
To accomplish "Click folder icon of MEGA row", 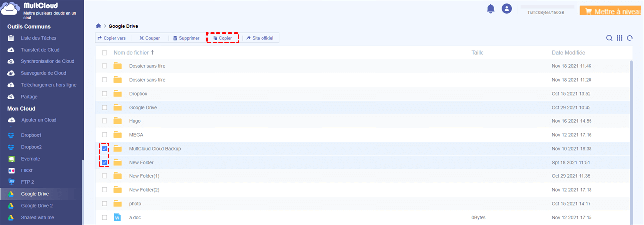I will 117,134.
